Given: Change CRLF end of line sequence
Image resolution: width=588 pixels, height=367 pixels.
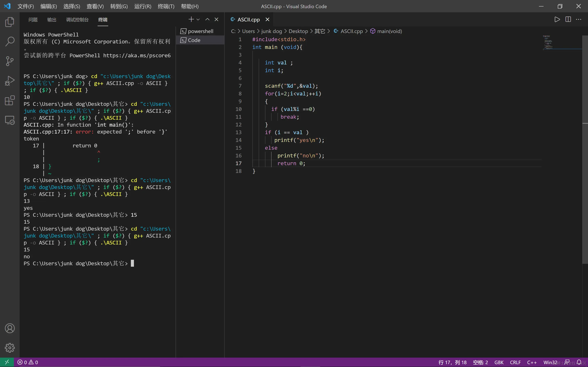Looking at the screenshot, I should click(x=515, y=362).
